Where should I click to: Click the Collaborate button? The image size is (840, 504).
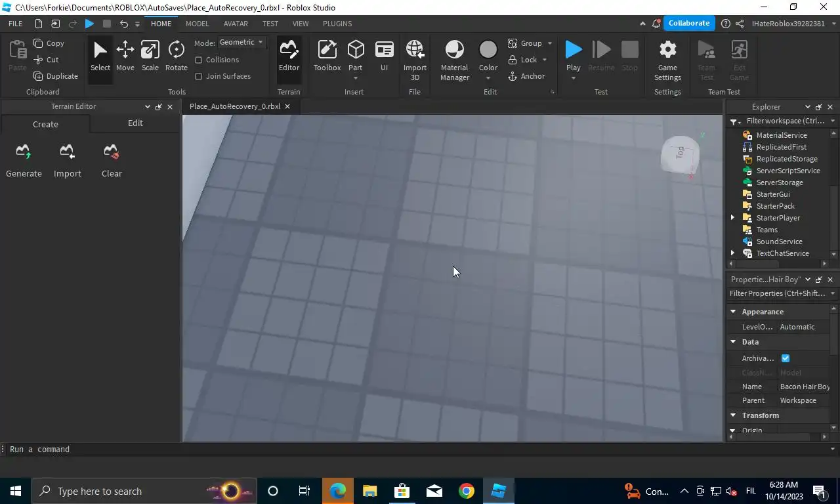(x=688, y=23)
